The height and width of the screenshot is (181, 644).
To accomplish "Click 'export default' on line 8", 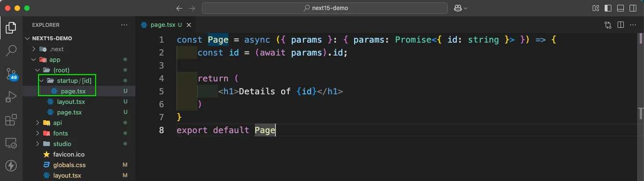I will [213, 130].
